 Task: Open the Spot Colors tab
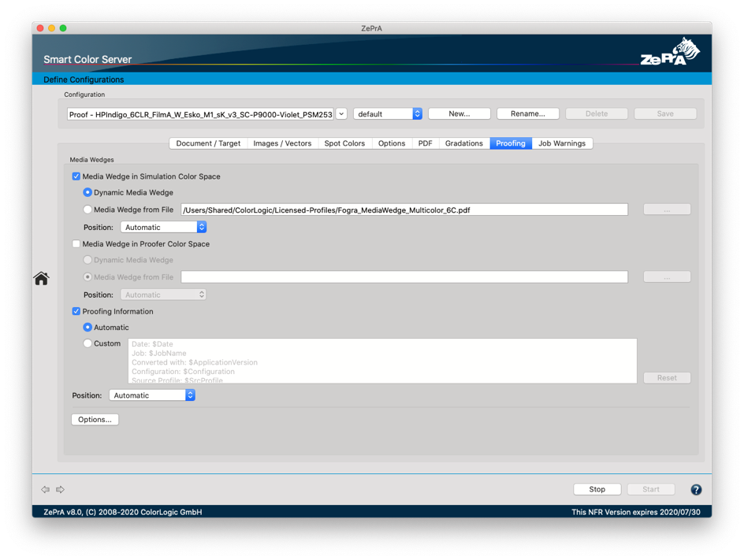[344, 143]
